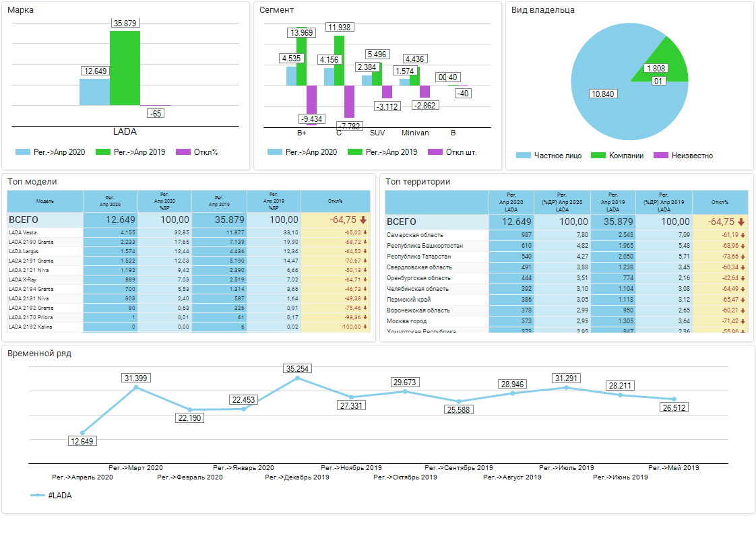Click the purple Откл% legend swatch
This screenshot has height=534, width=756.
click(x=183, y=152)
